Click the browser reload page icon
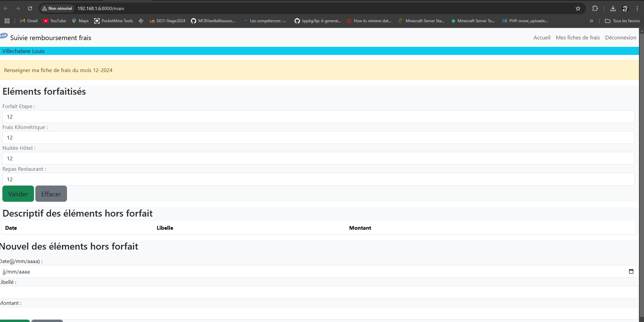The image size is (644, 322). [x=30, y=8]
